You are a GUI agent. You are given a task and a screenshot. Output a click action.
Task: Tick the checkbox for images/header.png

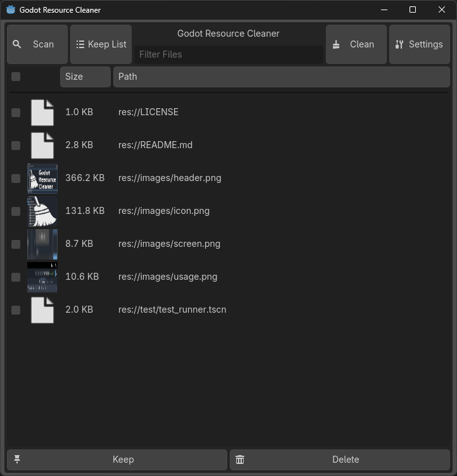point(16,178)
